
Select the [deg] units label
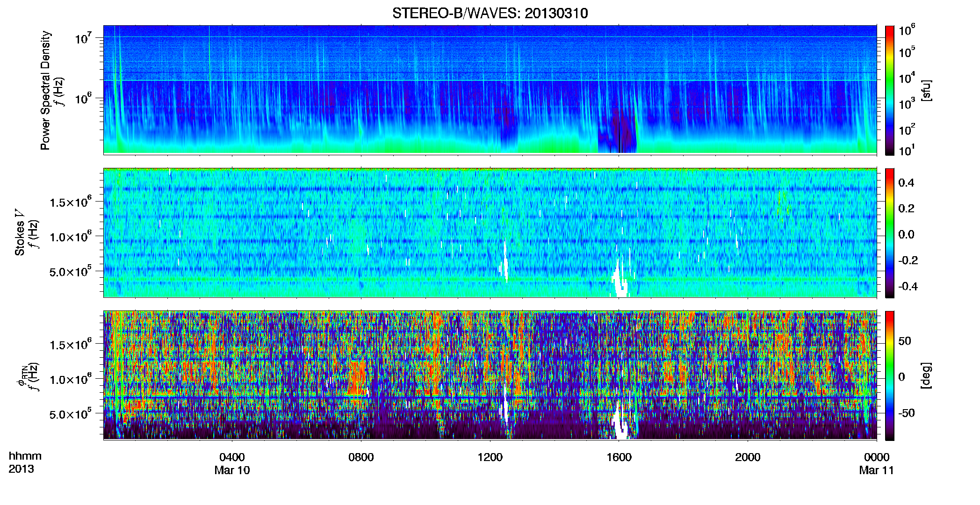tap(926, 375)
